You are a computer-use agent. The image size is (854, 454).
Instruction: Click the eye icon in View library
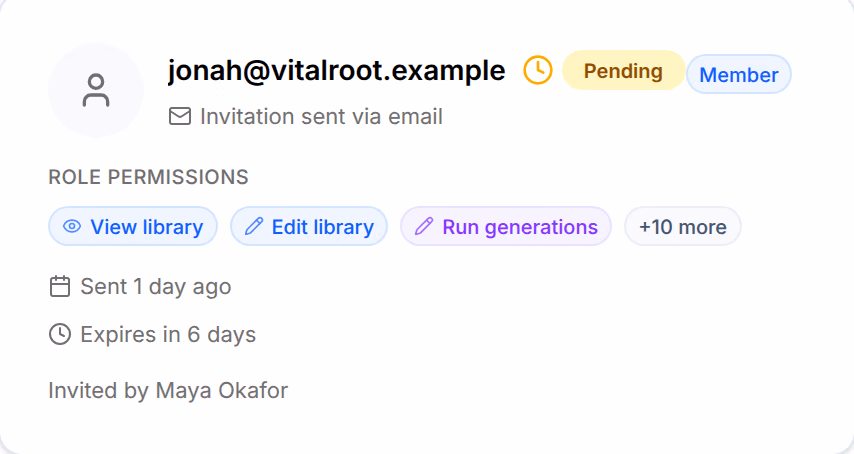[72, 226]
